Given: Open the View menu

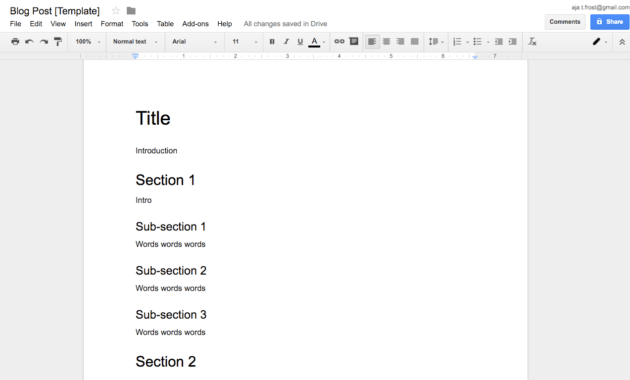Looking at the screenshot, I should (58, 24).
